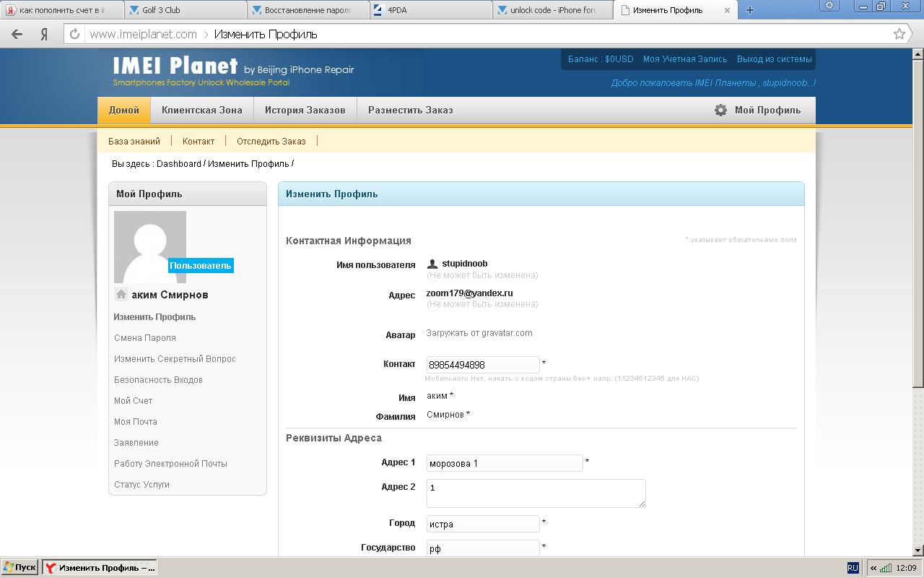Switch to the '4PDA' tab
924x578 pixels.
tap(432, 10)
